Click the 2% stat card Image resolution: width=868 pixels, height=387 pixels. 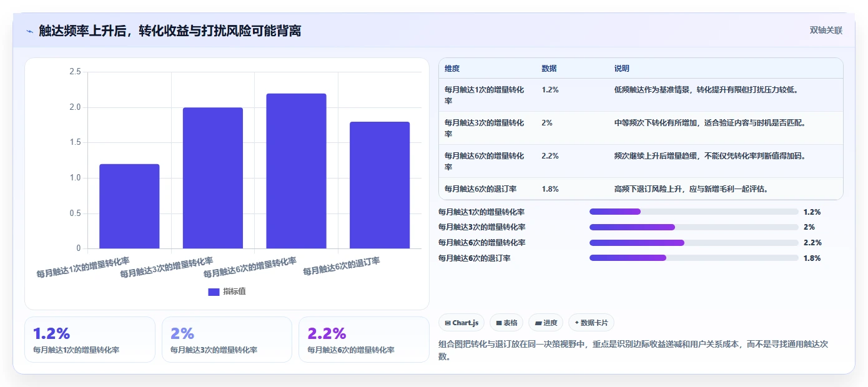[x=227, y=340]
